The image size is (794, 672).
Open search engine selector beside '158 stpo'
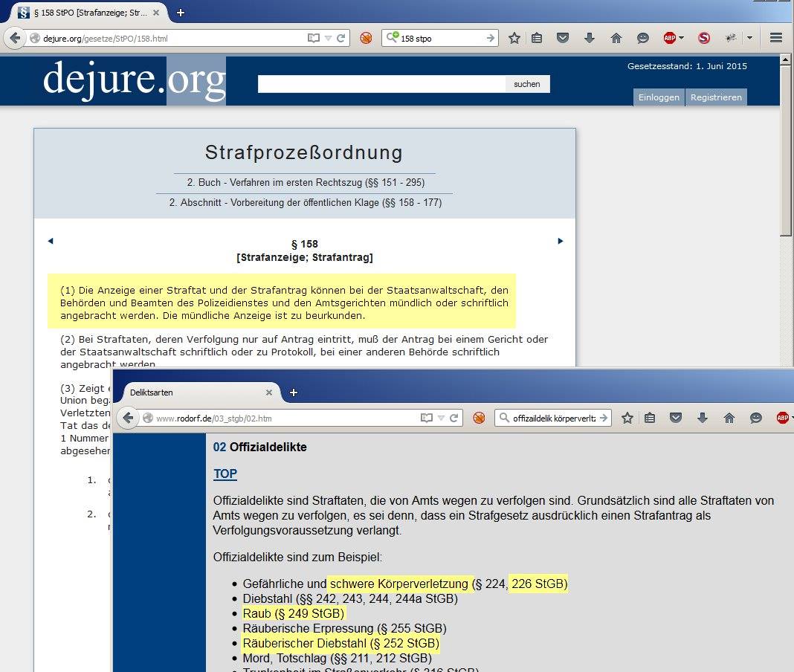(x=393, y=37)
